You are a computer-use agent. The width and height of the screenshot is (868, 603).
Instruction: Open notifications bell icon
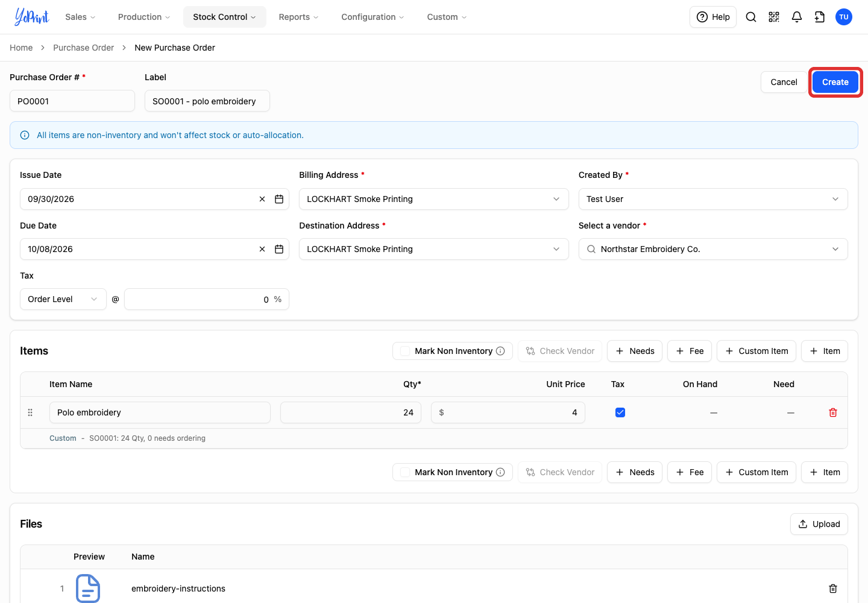point(797,17)
